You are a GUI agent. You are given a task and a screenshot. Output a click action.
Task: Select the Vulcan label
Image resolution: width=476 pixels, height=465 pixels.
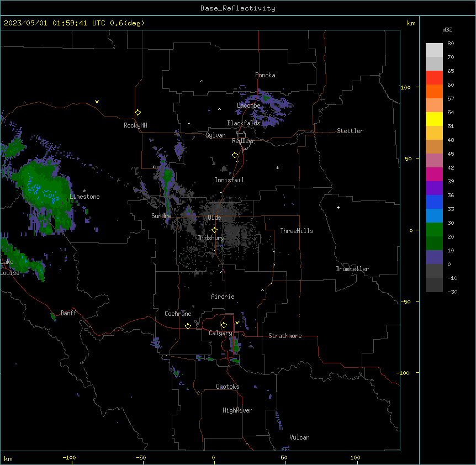click(x=299, y=437)
